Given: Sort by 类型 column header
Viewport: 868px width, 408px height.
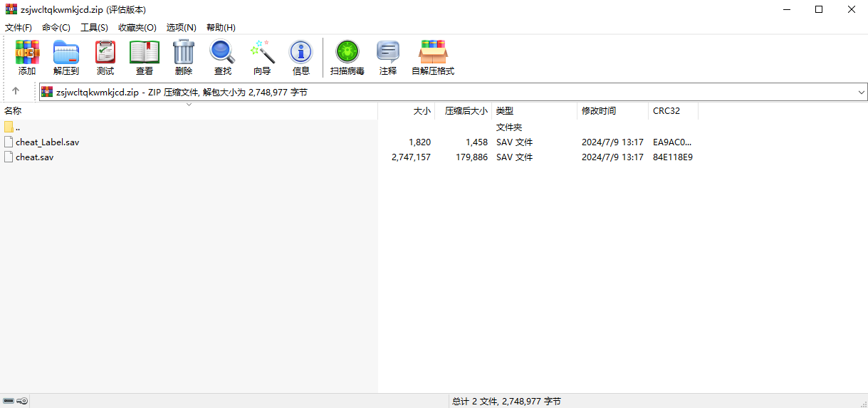Looking at the screenshot, I should click(534, 111).
